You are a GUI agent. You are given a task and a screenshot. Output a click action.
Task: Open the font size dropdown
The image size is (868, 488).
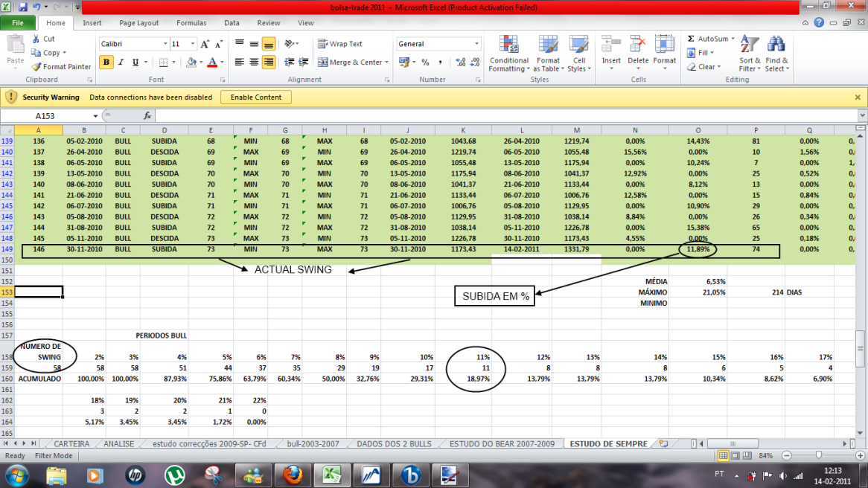coord(193,44)
